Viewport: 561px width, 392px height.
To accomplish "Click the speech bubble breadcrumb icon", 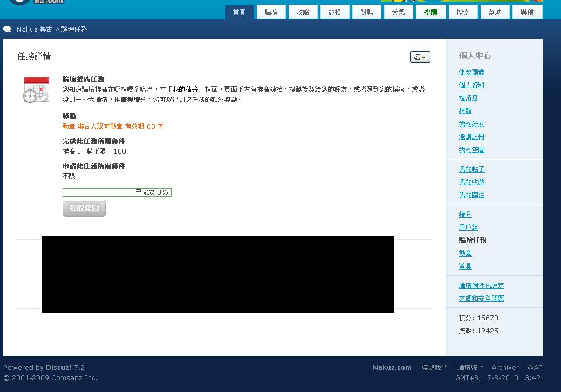I will (x=8, y=30).
